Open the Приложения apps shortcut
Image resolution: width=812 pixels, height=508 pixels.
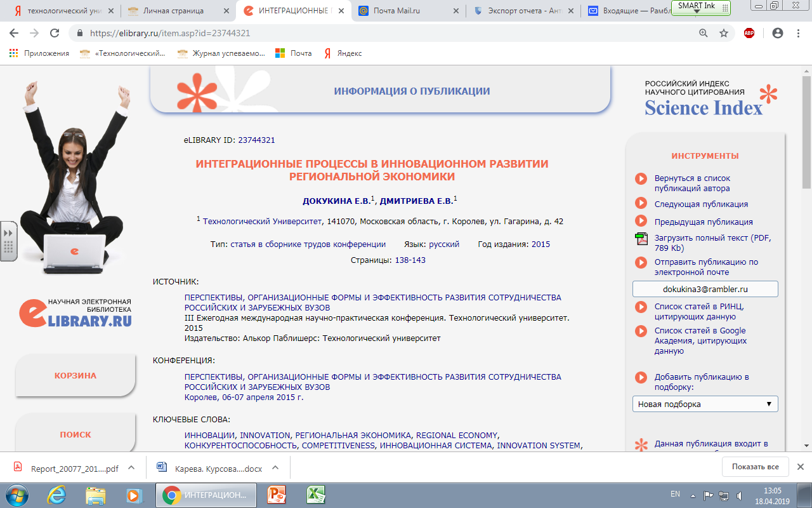(39, 53)
